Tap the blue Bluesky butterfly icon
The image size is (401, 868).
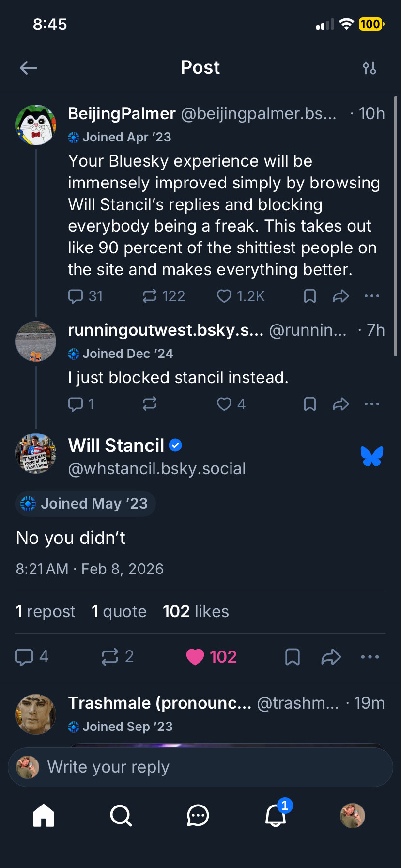(372, 456)
